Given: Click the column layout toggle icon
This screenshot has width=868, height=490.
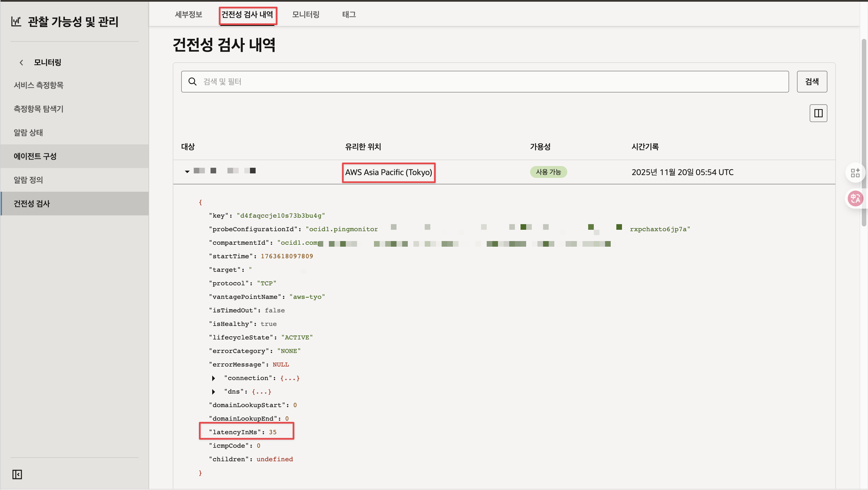Looking at the screenshot, I should (x=818, y=113).
